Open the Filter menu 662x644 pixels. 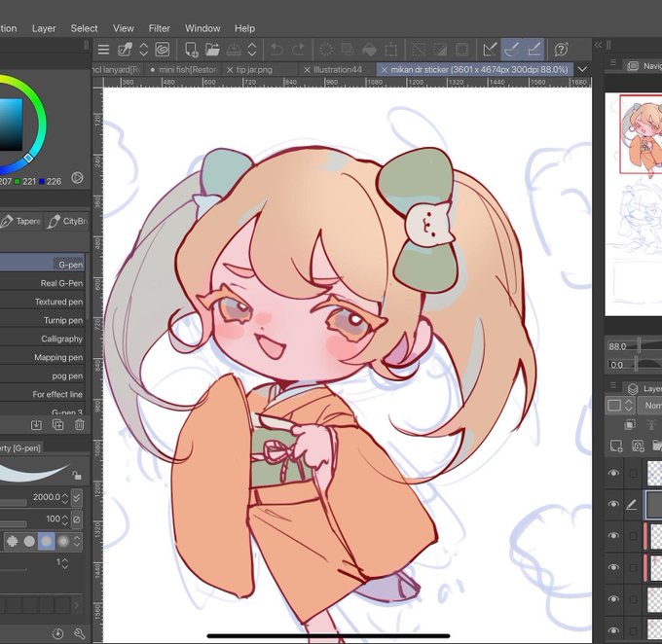coord(159,28)
